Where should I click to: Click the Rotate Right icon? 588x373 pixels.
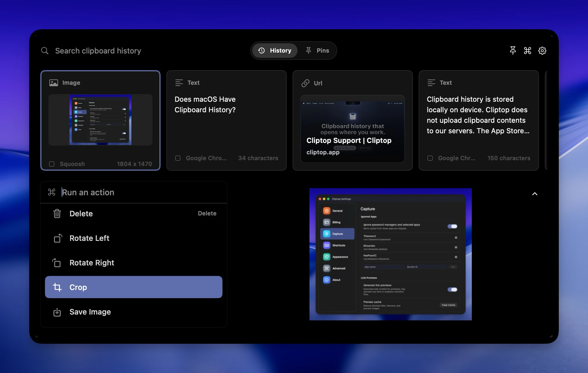coord(57,263)
